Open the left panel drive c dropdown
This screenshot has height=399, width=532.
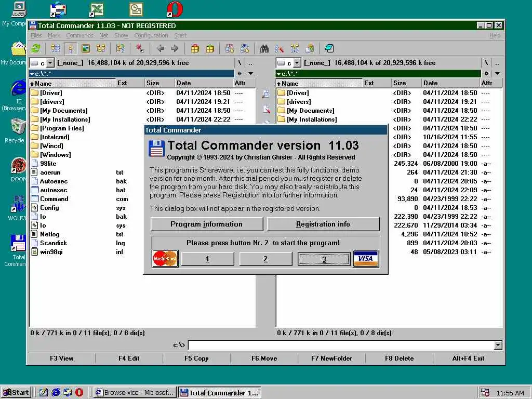click(50, 63)
